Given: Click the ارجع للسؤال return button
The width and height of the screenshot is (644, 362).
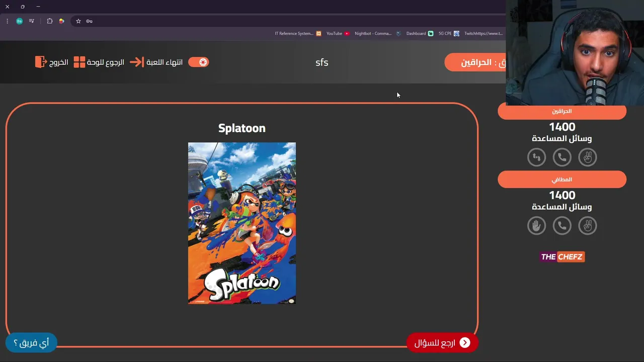Looking at the screenshot, I should pyautogui.click(x=442, y=343).
